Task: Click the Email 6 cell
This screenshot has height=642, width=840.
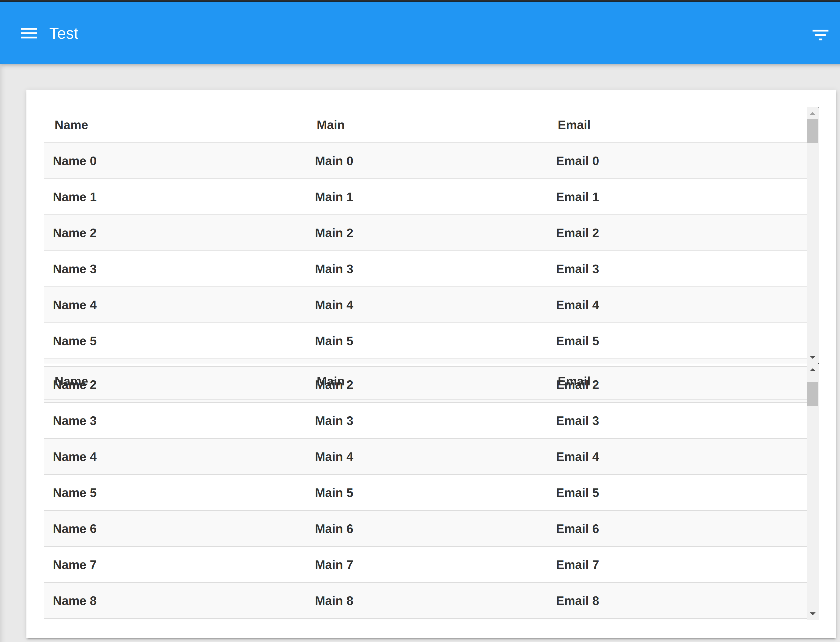Action: pos(577,528)
